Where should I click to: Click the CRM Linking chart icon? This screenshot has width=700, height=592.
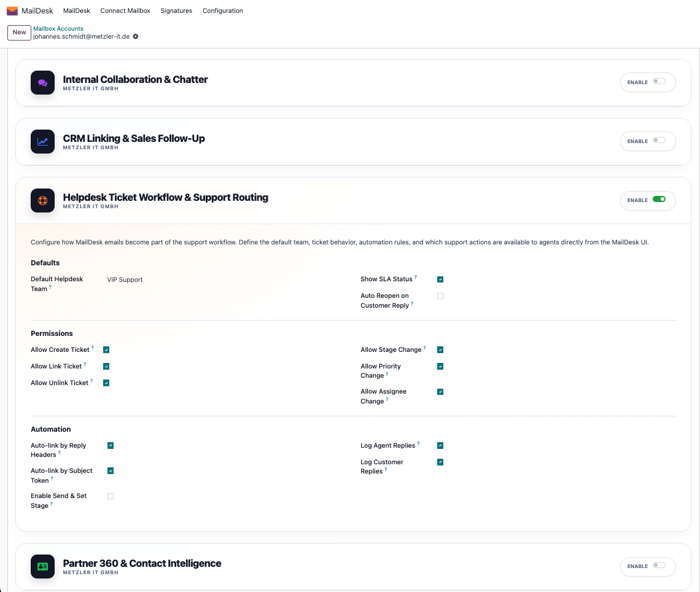pos(42,141)
